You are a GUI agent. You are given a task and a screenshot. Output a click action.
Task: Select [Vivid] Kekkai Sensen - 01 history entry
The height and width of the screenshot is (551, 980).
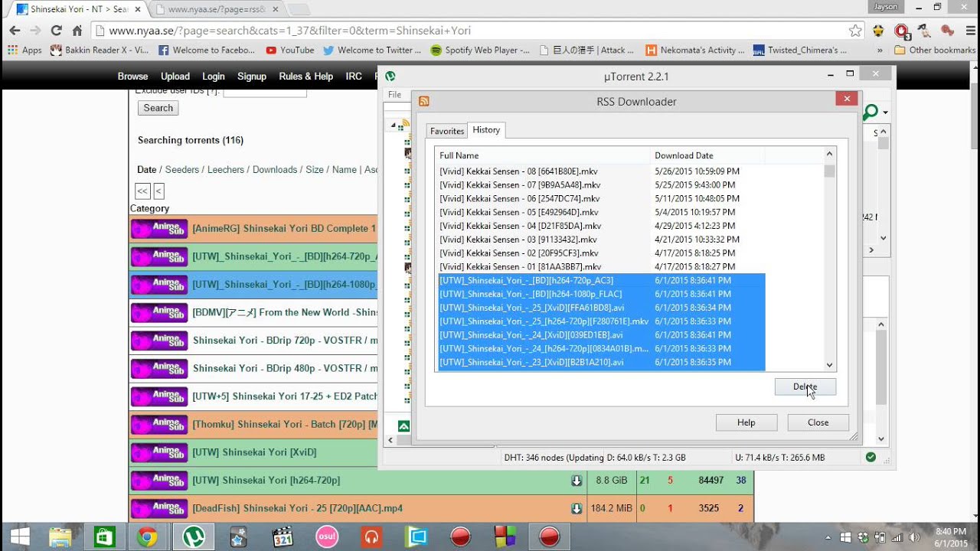[x=601, y=266]
